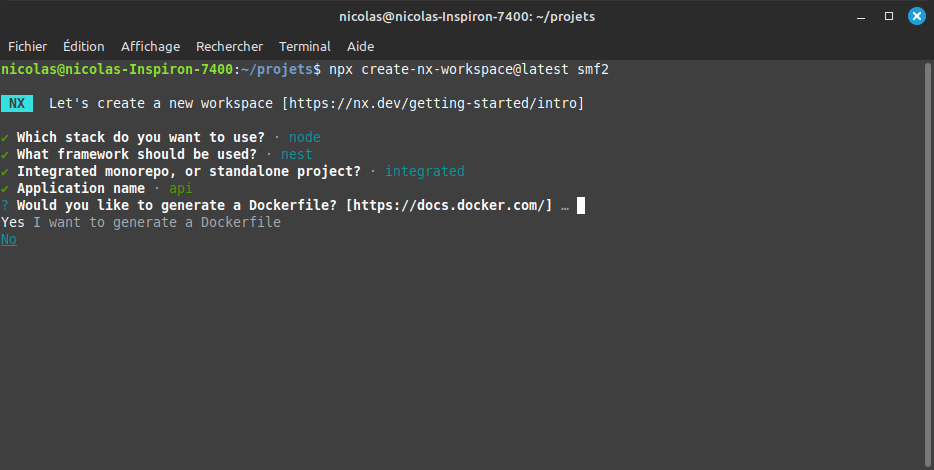Open the Terminal menu in menu bar

(304, 46)
